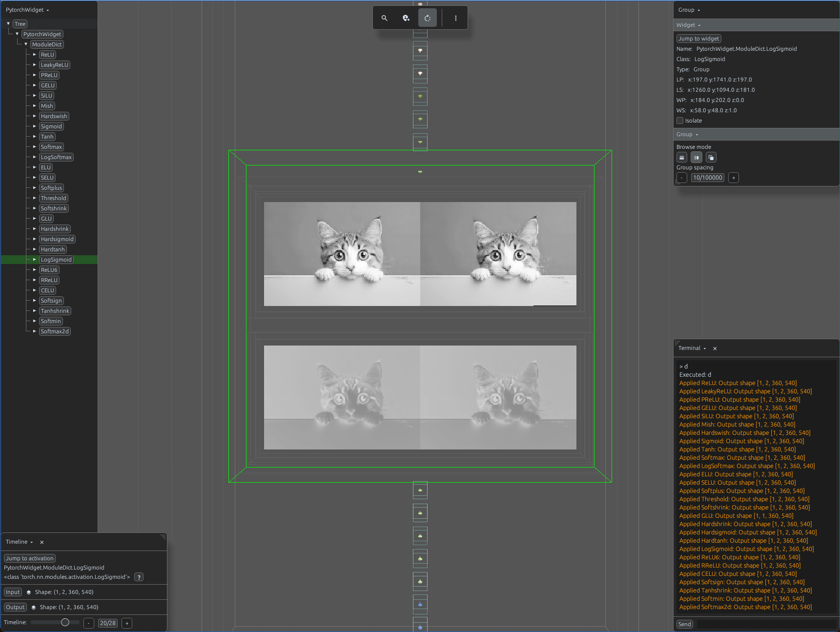Select the overlapping-layers browse mode icon

[x=711, y=158]
